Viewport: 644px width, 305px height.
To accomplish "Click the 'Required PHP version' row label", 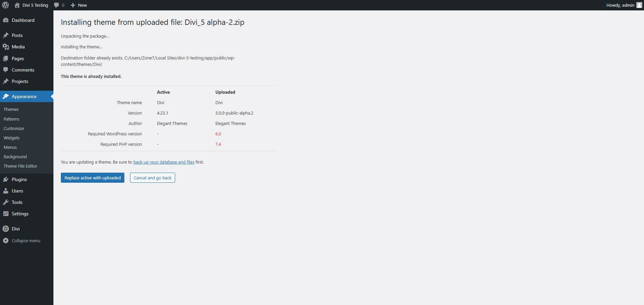I will 121,144.
